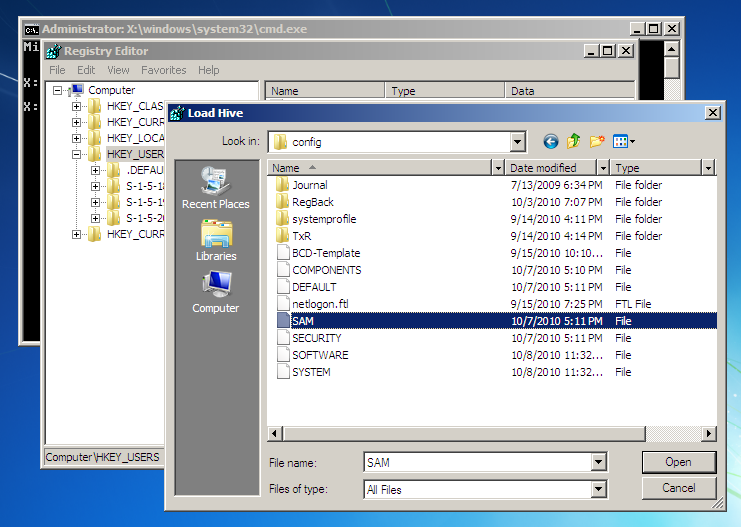Open the Files of type dropdown
This screenshot has width=741, height=527.
tap(598, 490)
